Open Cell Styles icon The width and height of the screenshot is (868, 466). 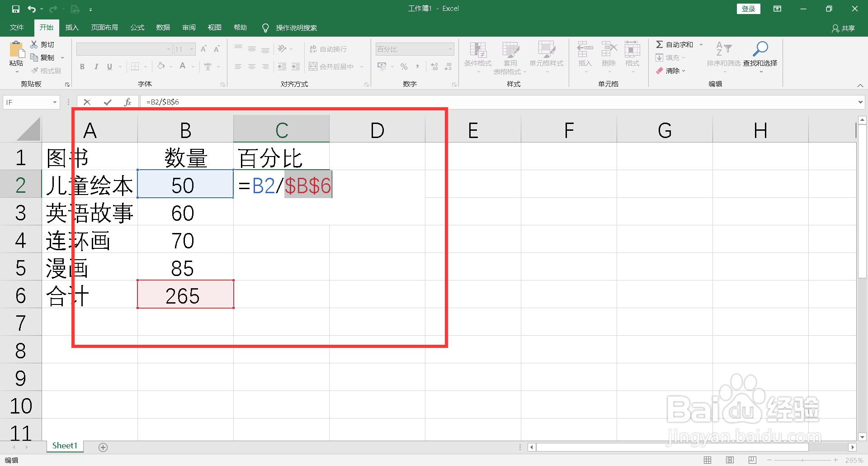547,50
